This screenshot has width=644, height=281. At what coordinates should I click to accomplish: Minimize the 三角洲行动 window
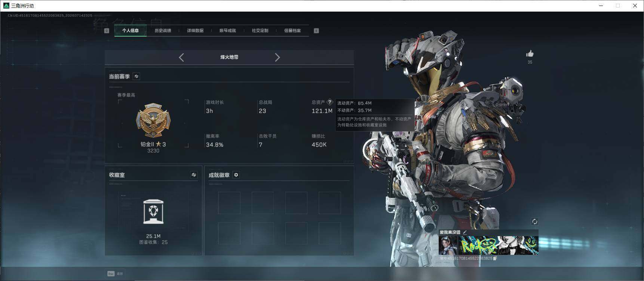[601, 6]
